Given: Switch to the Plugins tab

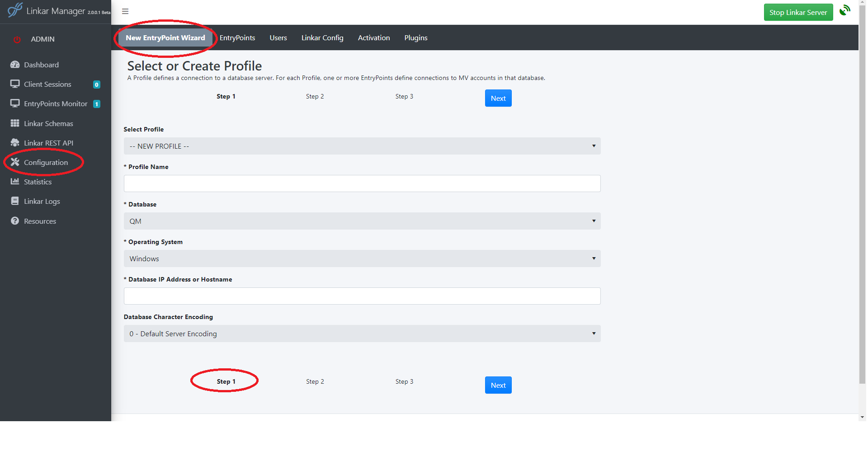Looking at the screenshot, I should (x=416, y=38).
